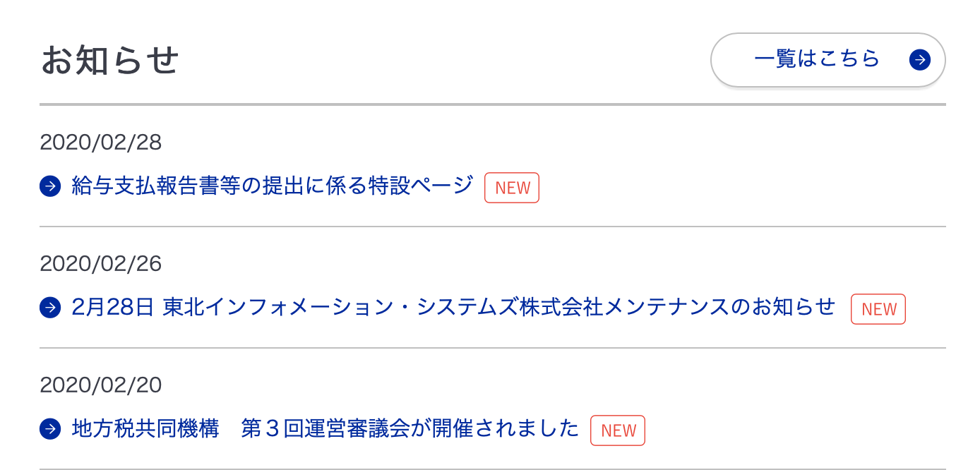
Task: Select the 2020/02/26 date label
Action: [101, 264]
